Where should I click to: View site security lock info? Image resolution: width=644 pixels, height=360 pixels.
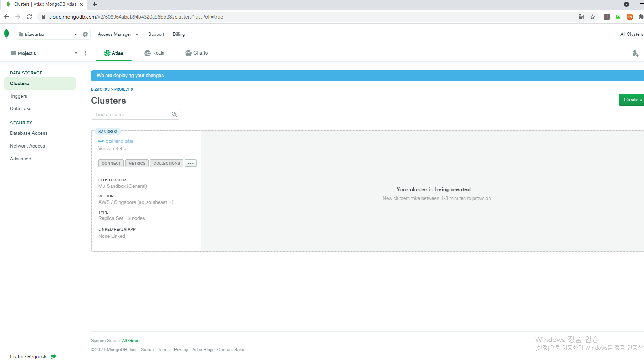[x=44, y=17]
